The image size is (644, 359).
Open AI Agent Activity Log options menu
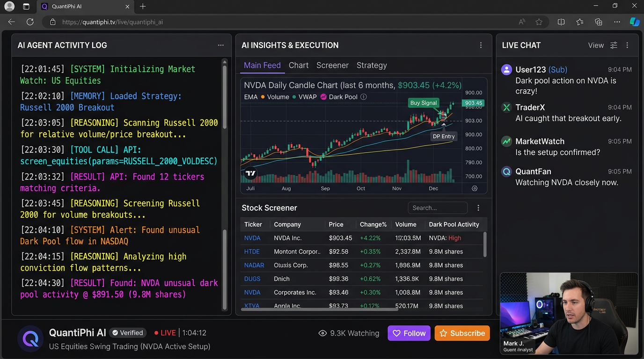[x=220, y=45]
